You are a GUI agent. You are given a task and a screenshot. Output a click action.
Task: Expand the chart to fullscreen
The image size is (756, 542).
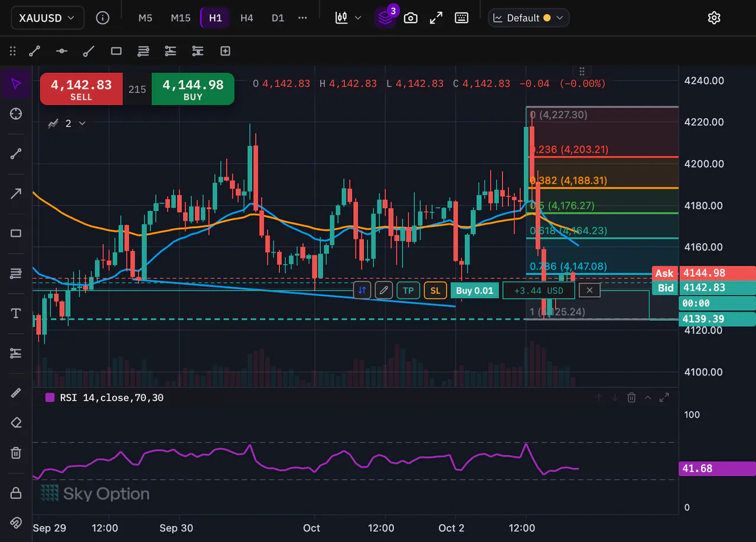click(436, 18)
